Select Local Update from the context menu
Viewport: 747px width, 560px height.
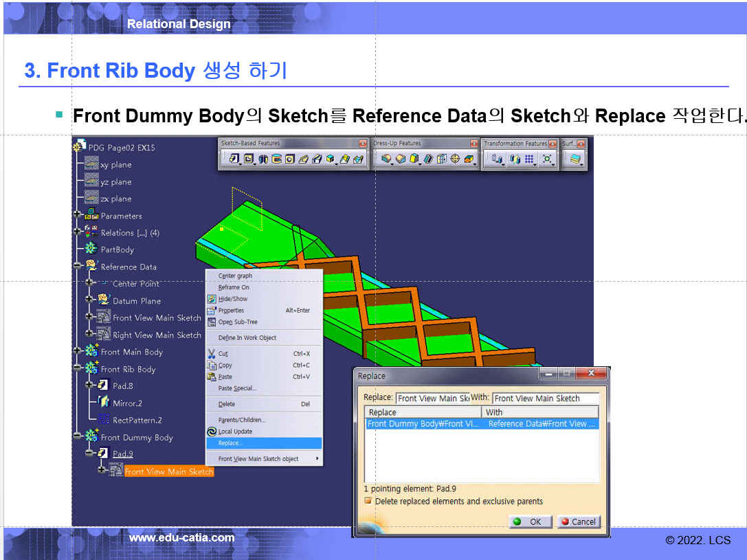(x=235, y=432)
